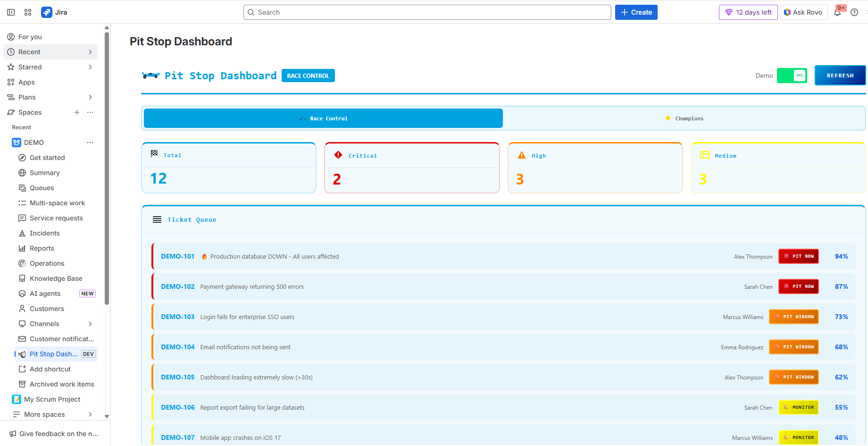Open the Queues icon item
Viewport: 868px width, 446px height.
[22, 188]
